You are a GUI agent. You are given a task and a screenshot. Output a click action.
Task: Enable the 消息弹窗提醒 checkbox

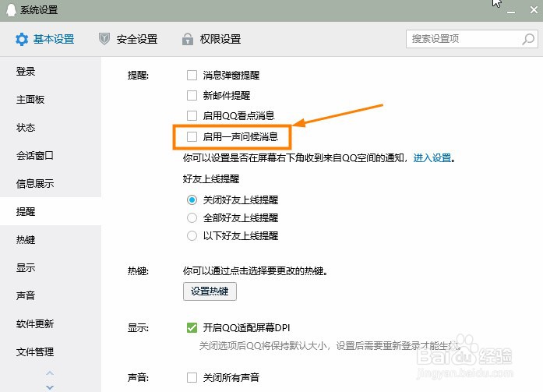click(192, 75)
